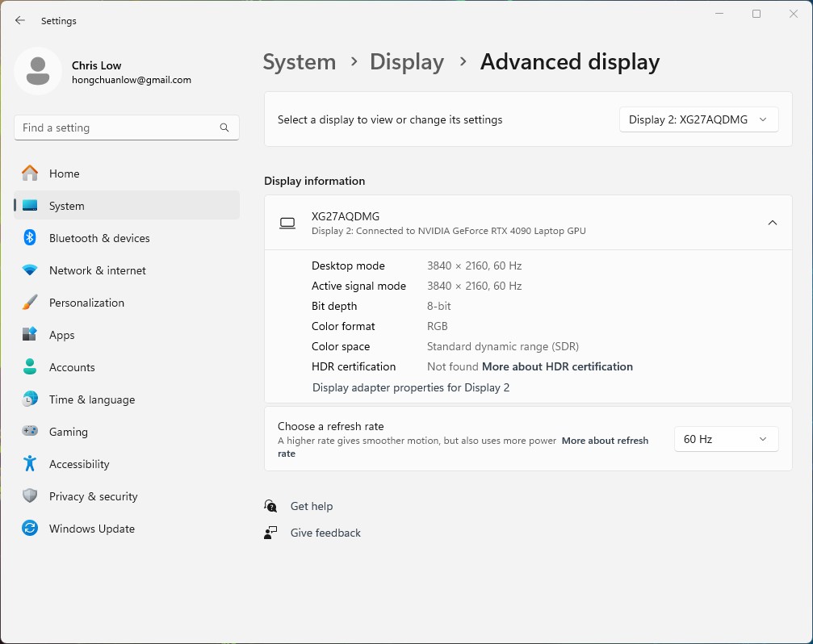This screenshot has height=644, width=813.
Task: Click the Get help link
Action: 311,506
